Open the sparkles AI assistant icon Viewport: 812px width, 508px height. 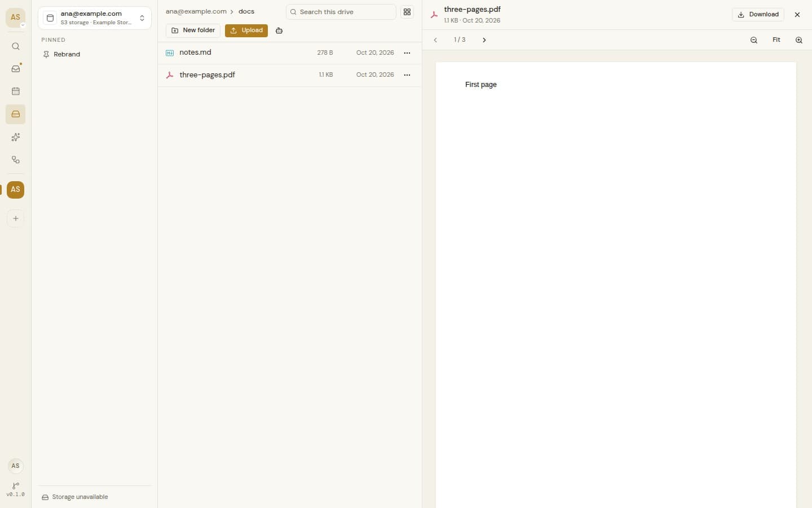tap(16, 137)
